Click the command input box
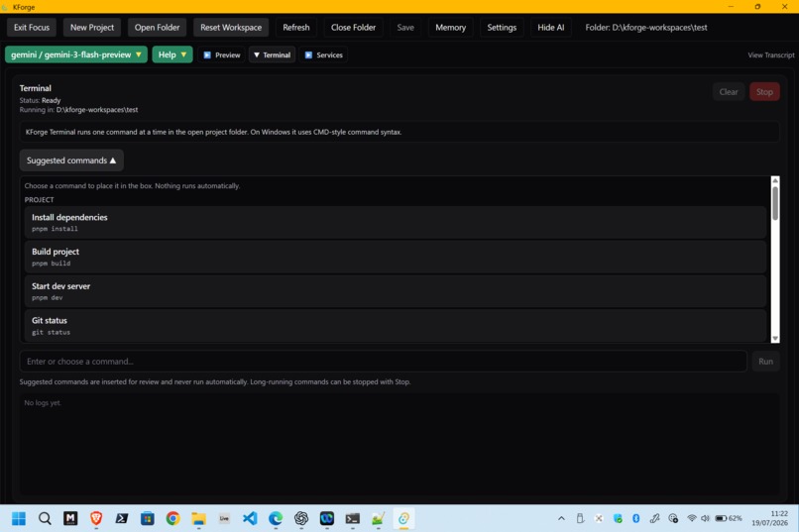 click(384, 362)
